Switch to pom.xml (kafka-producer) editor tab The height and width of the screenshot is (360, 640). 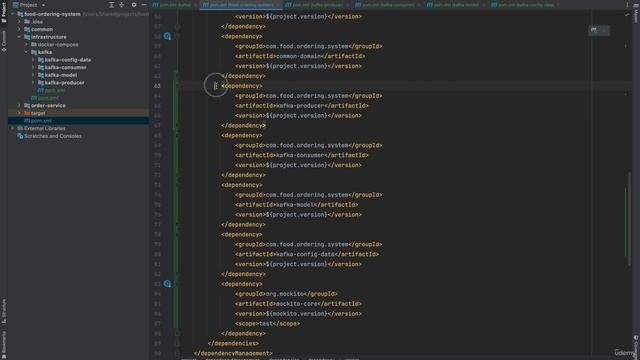click(x=318, y=5)
